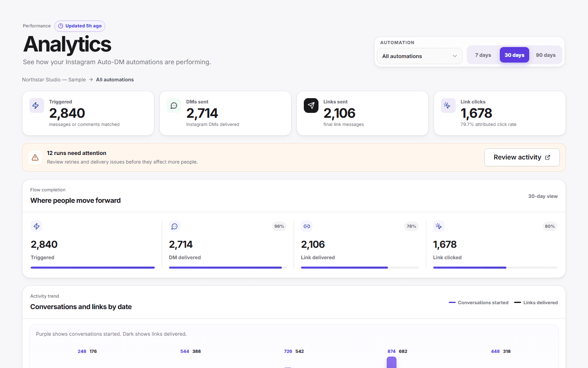Click the chart value 248
The width and height of the screenshot is (588, 368).
[x=82, y=351]
